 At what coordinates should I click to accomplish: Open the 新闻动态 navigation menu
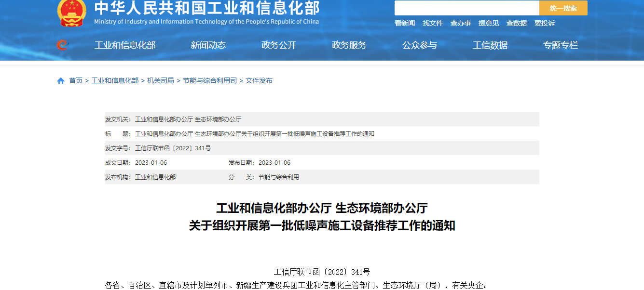[x=208, y=45]
